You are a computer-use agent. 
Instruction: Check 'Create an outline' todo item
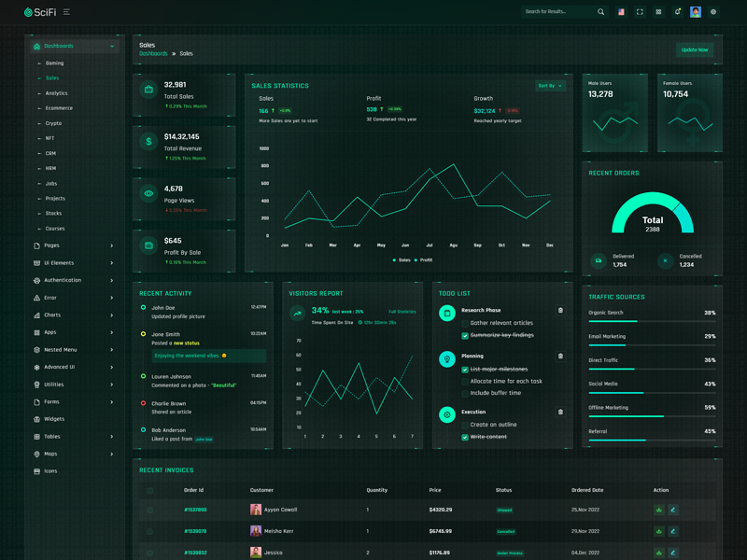[x=465, y=425]
